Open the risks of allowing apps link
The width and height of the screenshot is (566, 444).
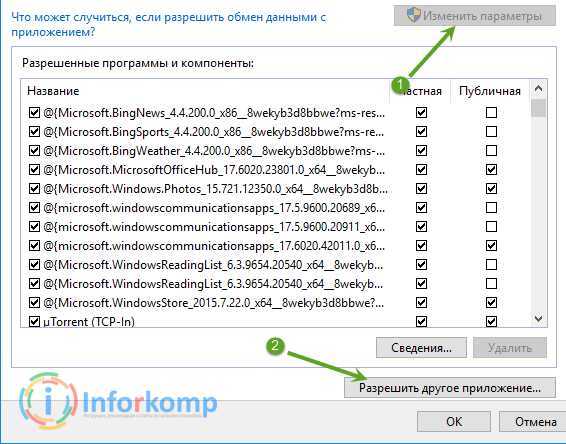(x=169, y=24)
